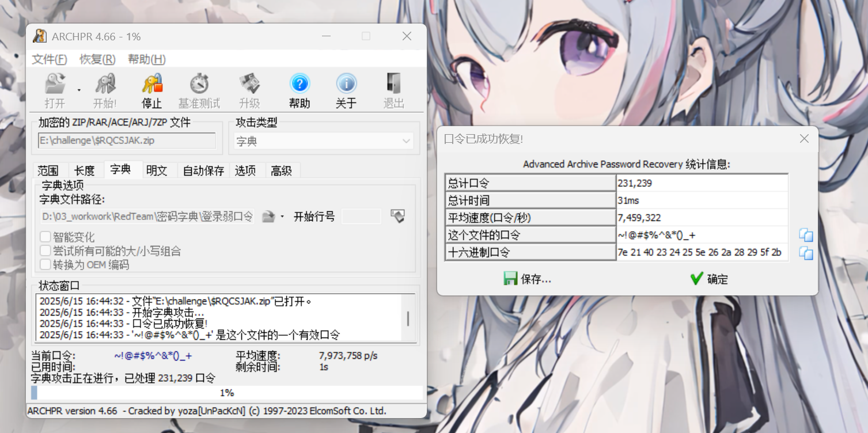
Task: Minimize the ARCHPR window
Action: click(x=326, y=36)
